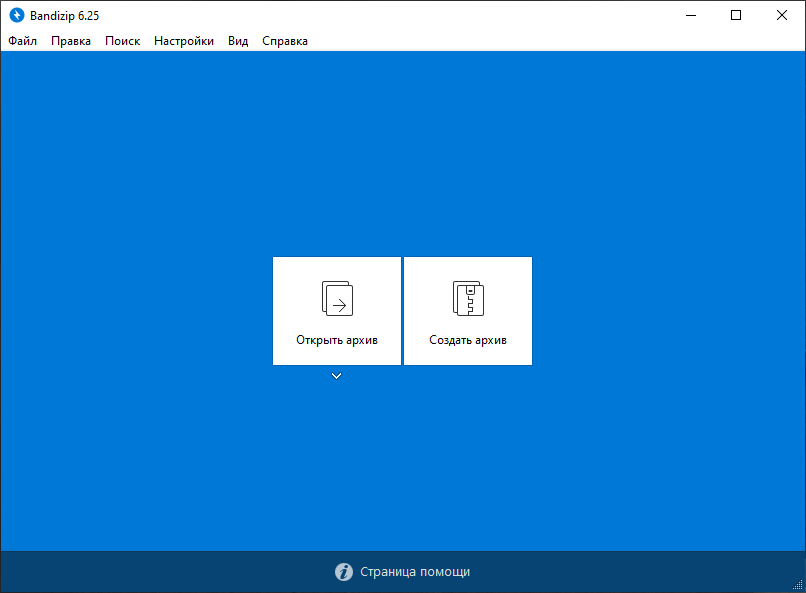Click the Открыть архив tile
This screenshot has width=806, height=593.
coord(337,311)
